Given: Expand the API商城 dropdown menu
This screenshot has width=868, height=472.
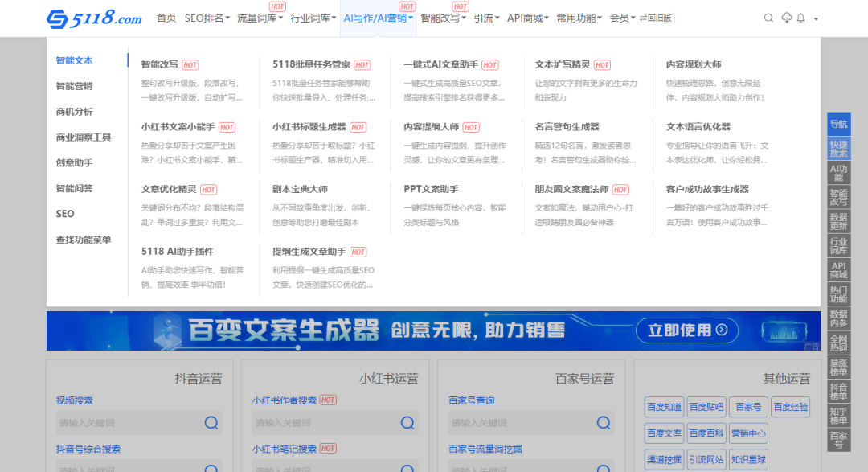Looking at the screenshot, I should pyautogui.click(x=527, y=18).
